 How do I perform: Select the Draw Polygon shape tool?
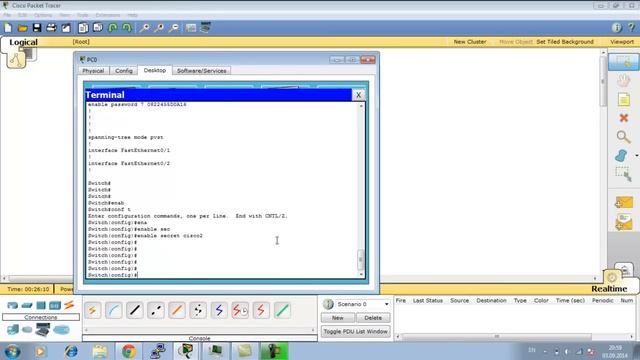click(x=621, y=156)
